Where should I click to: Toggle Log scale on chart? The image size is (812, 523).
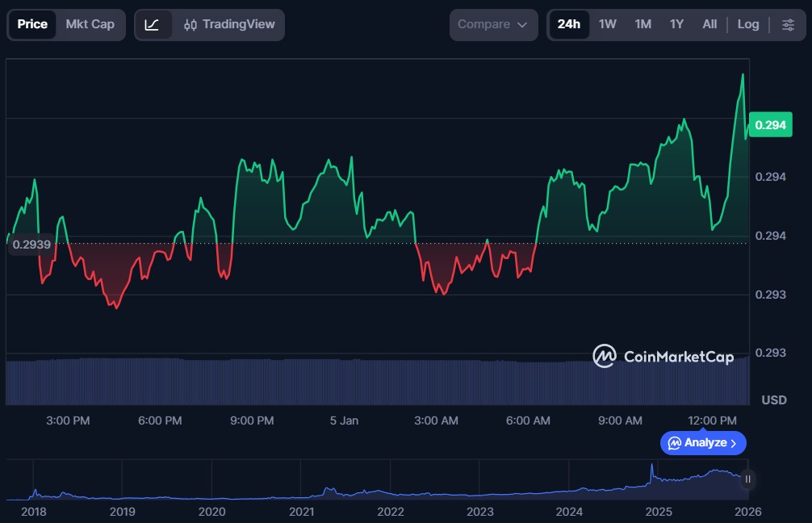[x=748, y=24]
